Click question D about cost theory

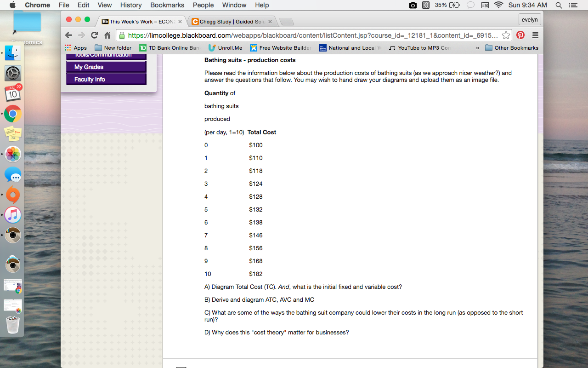click(277, 332)
